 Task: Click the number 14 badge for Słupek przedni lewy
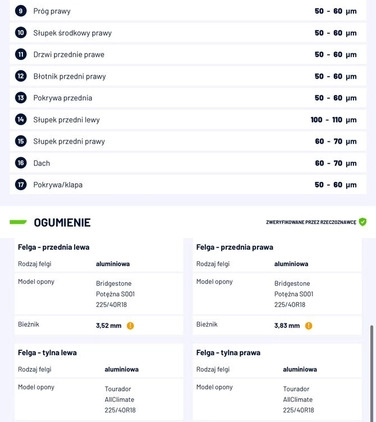21,119
